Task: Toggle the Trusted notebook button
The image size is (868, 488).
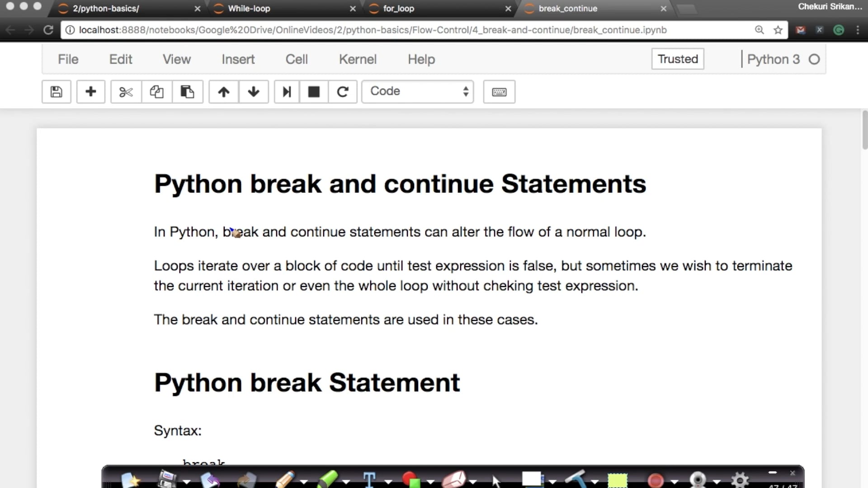Action: [x=677, y=59]
